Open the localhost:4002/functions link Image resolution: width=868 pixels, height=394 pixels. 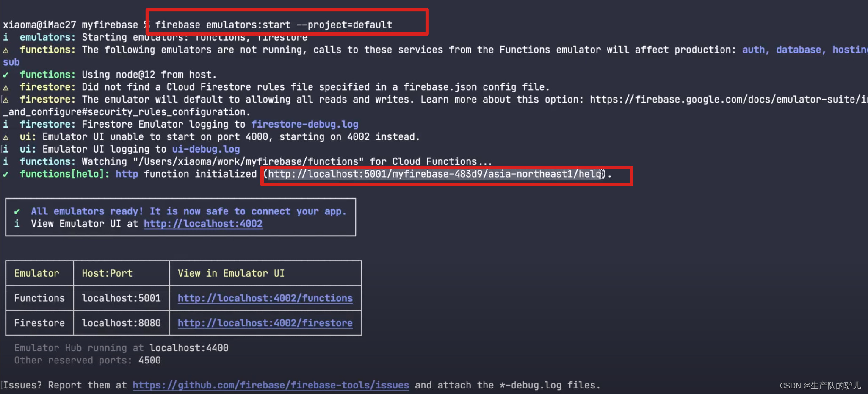coord(265,298)
